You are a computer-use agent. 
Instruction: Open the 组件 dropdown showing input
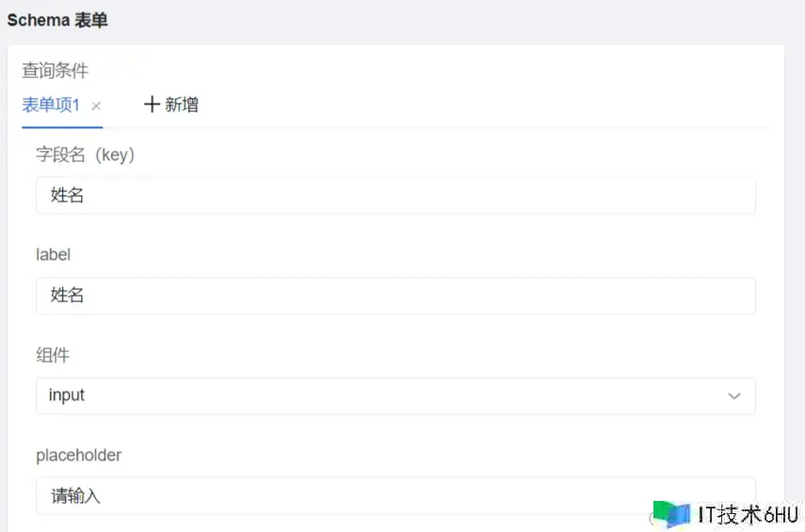[395, 396]
